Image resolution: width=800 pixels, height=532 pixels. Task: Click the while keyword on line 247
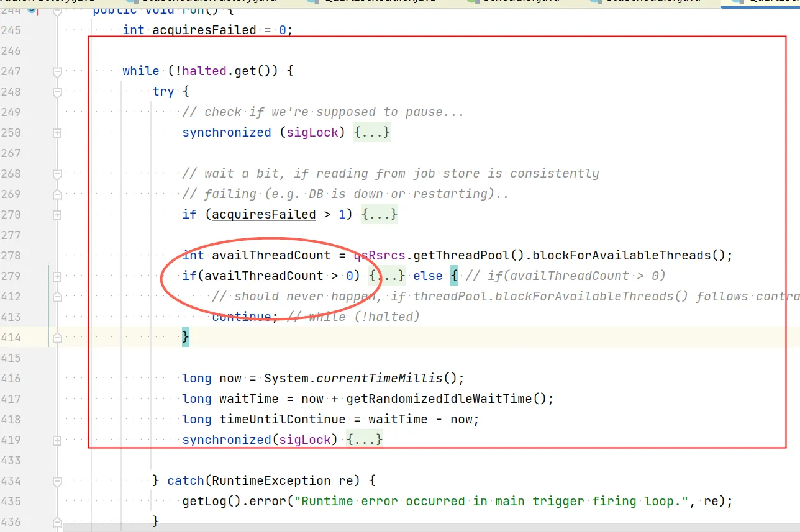(141, 71)
